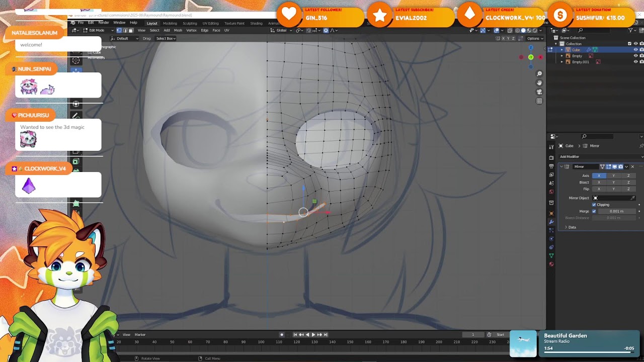This screenshot has height=362, width=644.
Task: Remove the Mirror modifier with X button
Action: pyautogui.click(x=632, y=166)
